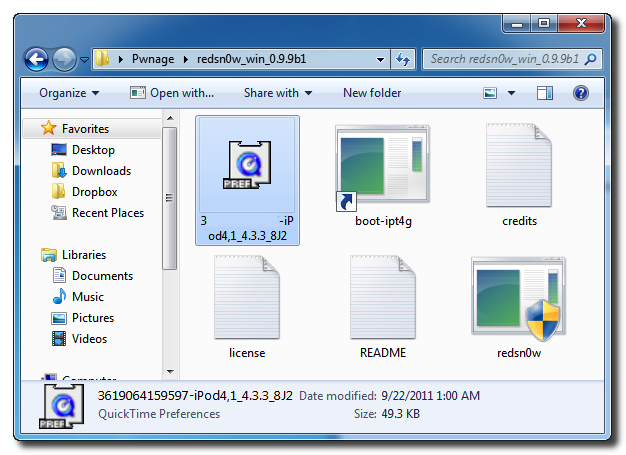Image resolution: width=626 pixels, height=455 pixels.
Task: Expand arrow before Pwnage in breadcrumb
Action: pyautogui.click(x=121, y=59)
